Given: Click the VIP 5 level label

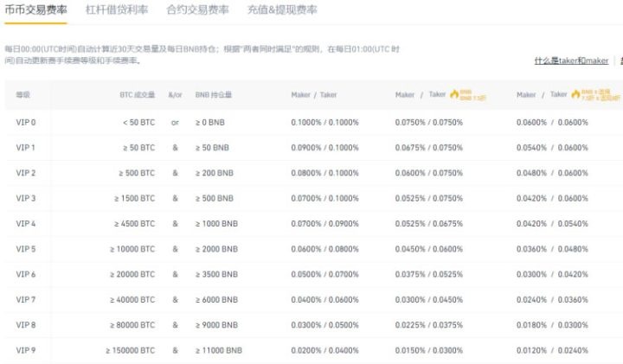Looking at the screenshot, I should (26, 250).
